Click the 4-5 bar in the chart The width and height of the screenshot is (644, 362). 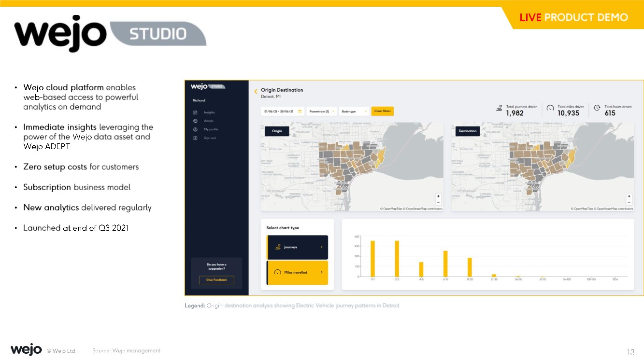[421, 269]
